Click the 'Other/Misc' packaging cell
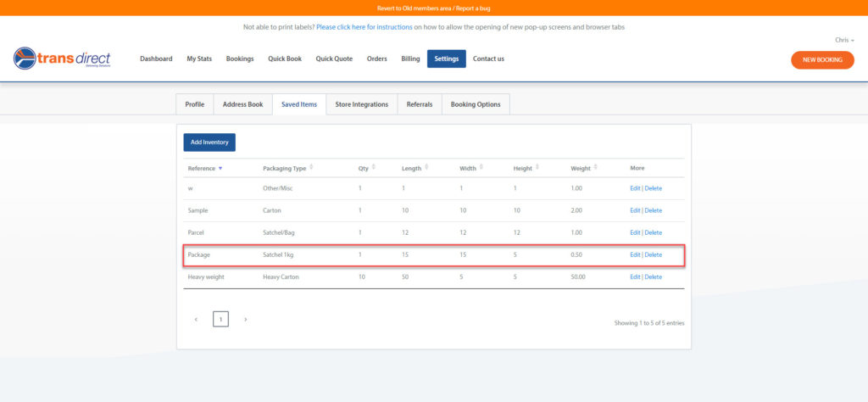868x402 pixels. (x=278, y=188)
